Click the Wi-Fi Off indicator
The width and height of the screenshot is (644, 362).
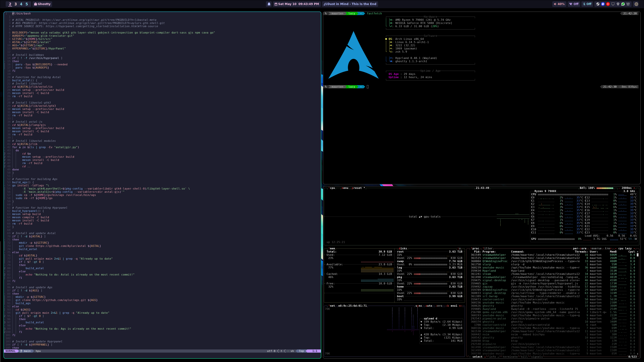tap(574, 4)
